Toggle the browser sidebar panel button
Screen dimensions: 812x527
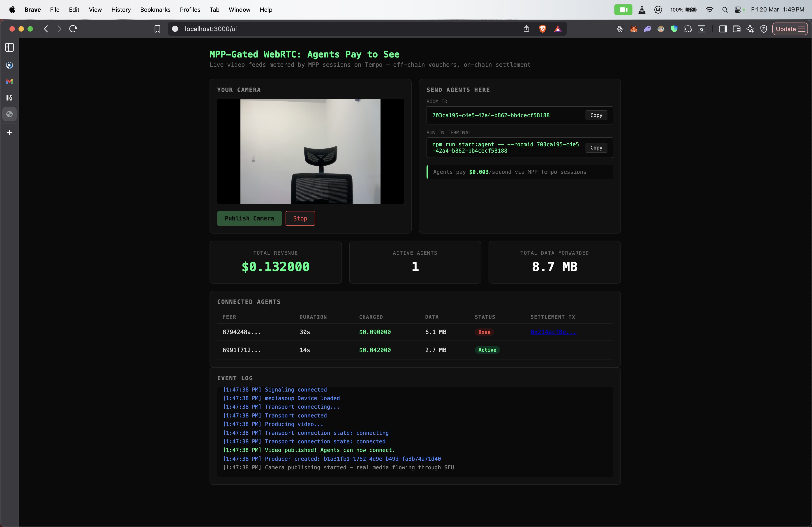(x=723, y=29)
